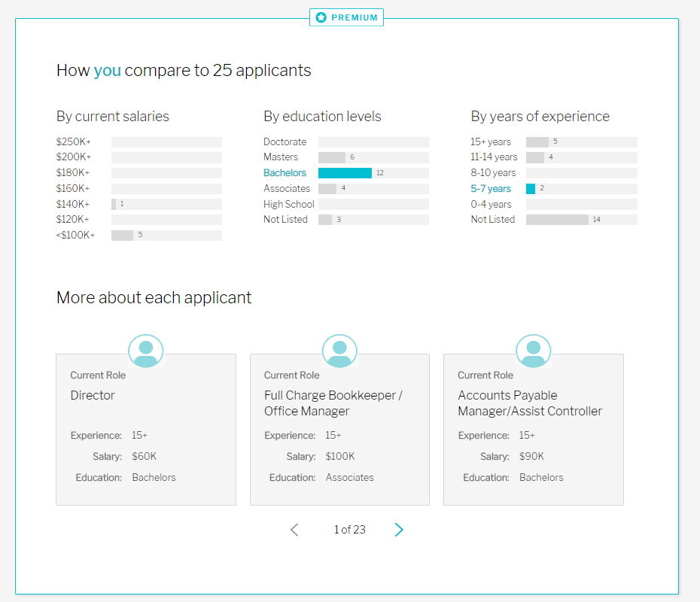The width and height of the screenshot is (700, 602).
Task: Click the $140K+ salary bar
Action: pos(114,204)
